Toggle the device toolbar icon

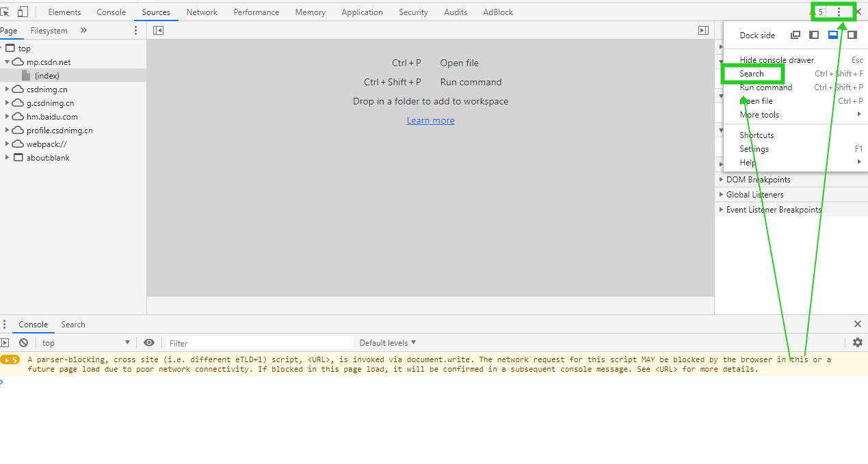[x=23, y=12]
